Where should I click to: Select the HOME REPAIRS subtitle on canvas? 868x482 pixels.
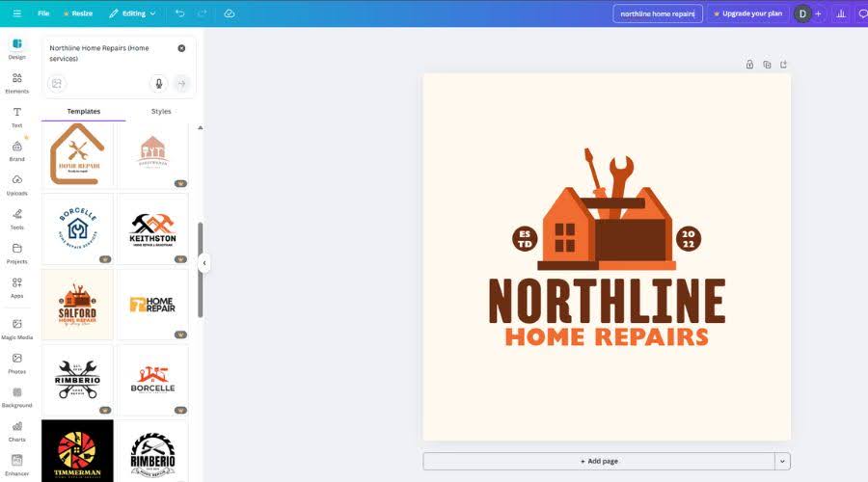click(607, 337)
